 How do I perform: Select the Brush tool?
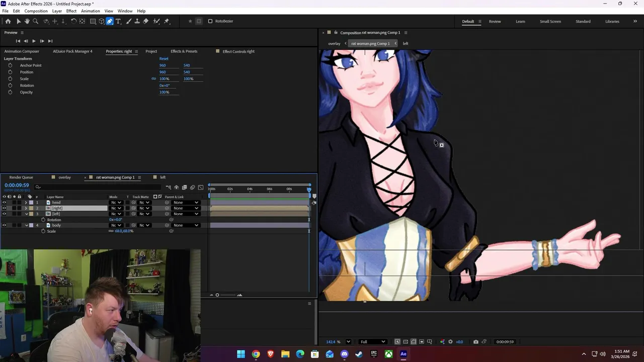click(128, 21)
